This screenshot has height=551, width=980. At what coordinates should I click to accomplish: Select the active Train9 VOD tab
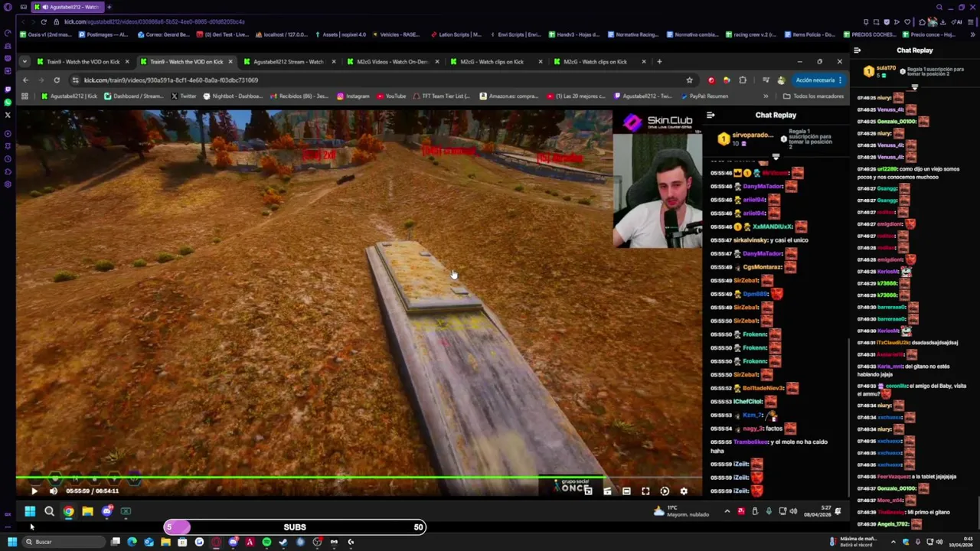(x=186, y=61)
